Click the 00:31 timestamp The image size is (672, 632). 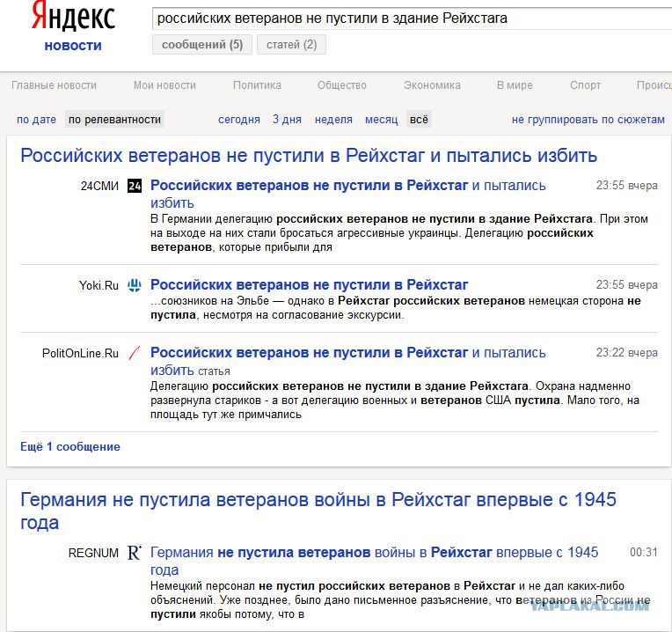[643, 552]
